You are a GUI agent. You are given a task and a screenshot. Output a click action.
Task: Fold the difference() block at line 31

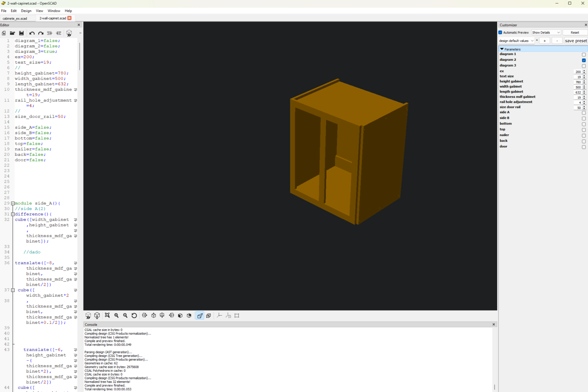pos(13,214)
